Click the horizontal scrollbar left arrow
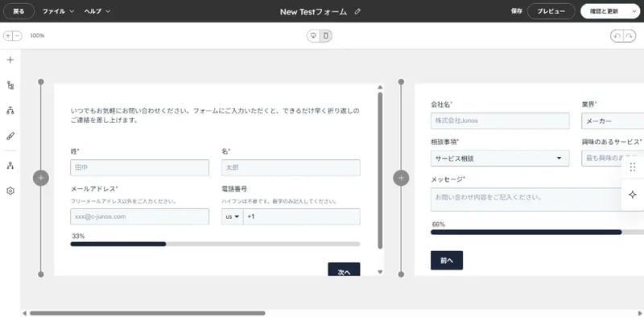 coord(24,313)
